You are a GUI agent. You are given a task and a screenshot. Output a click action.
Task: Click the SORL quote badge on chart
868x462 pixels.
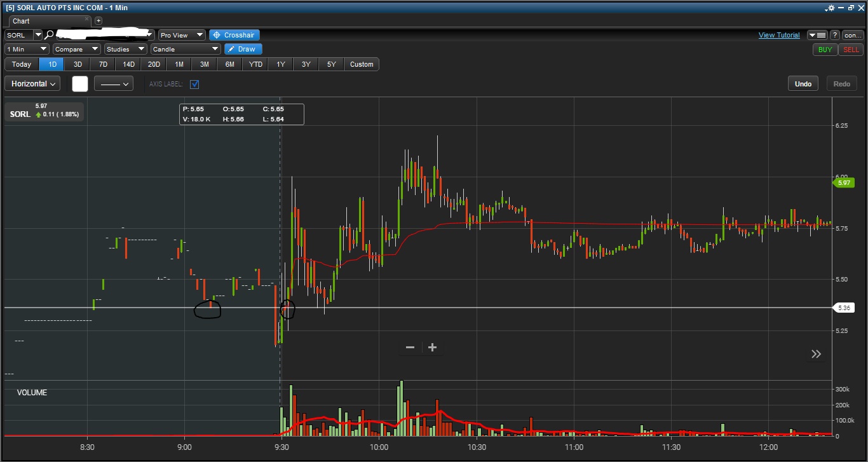pos(44,111)
